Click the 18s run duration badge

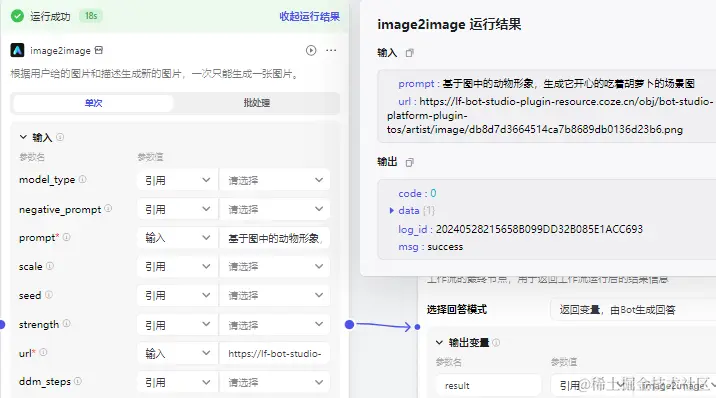91,16
